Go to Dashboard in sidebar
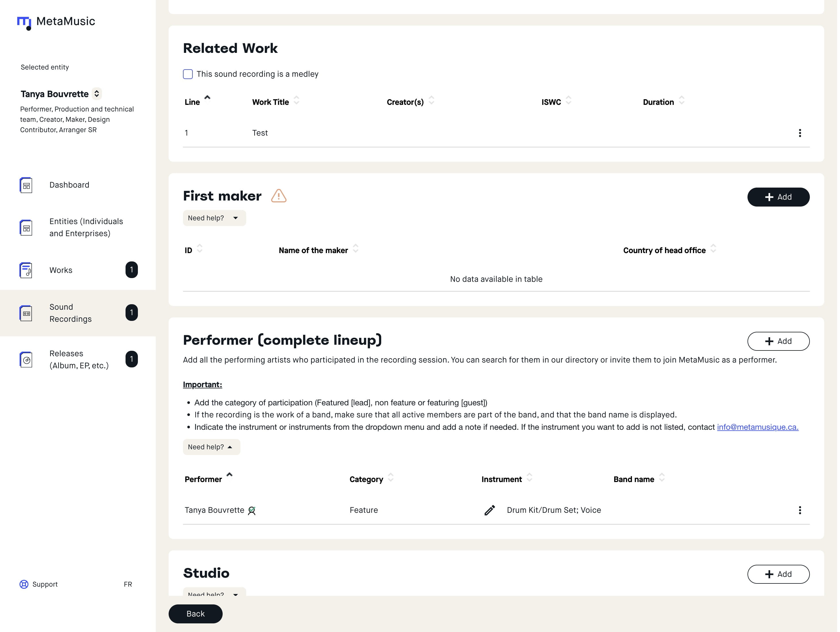The image size is (840, 632). click(69, 185)
